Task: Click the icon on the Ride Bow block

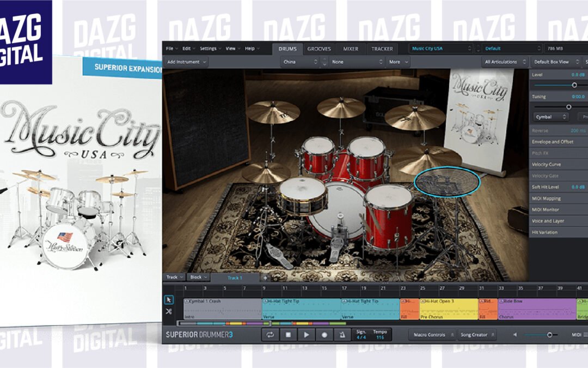Action: (x=501, y=301)
